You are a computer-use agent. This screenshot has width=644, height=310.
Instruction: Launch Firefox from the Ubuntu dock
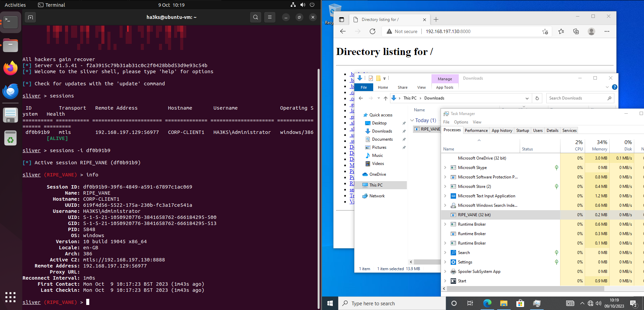tap(10, 68)
